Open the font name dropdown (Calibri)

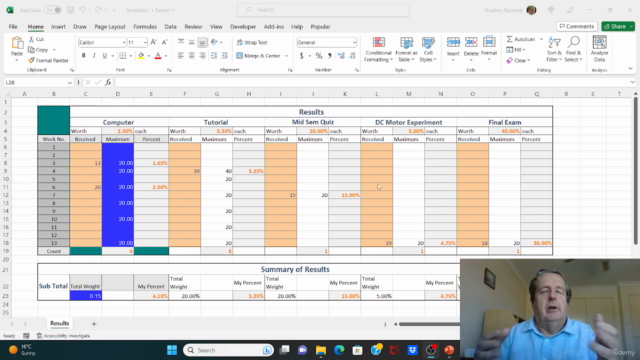click(x=124, y=42)
